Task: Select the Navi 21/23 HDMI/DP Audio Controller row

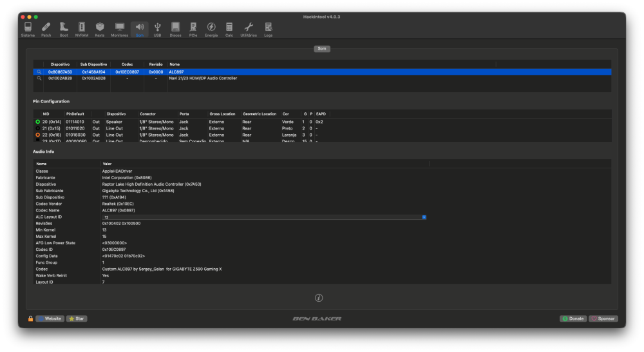Action: click(x=322, y=78)
